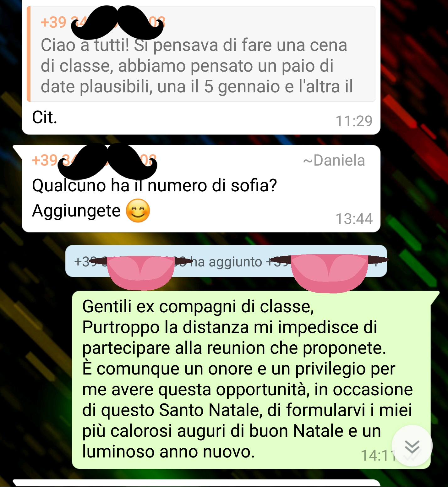Viewport: 448px width, 487px height.
Task: Open the quoted "Ciao a tutti!" message
Action: [x=201, y=54]
